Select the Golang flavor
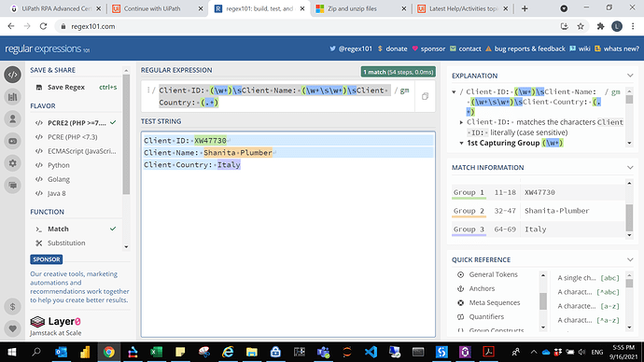644x362 pixels. tap(58, 179)
